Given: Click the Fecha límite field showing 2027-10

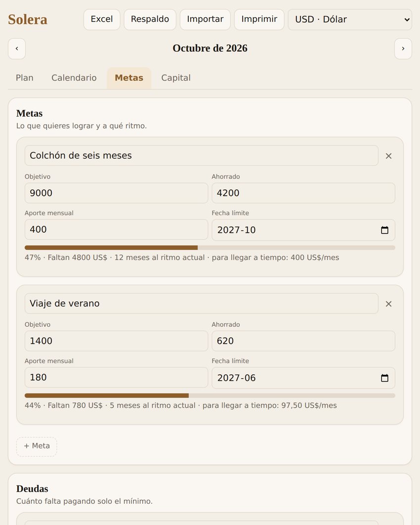Looking at the screenshot, I should tap(303, 230).
